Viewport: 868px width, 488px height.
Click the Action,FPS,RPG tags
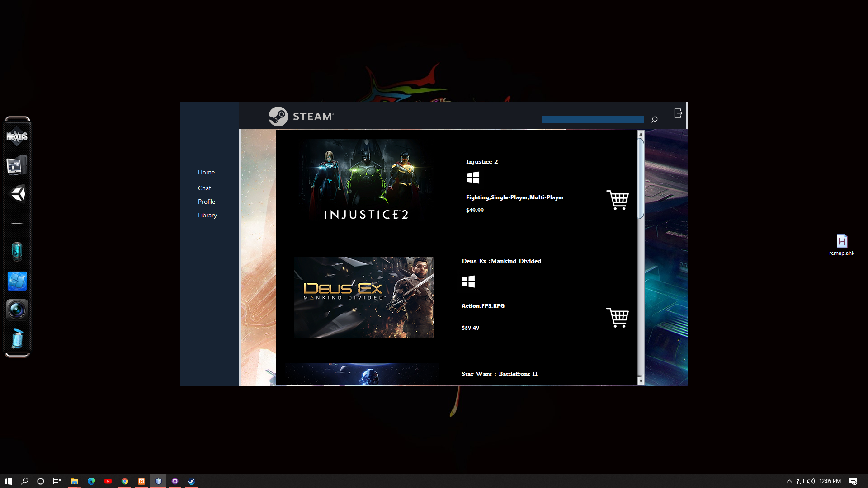pos(483,306)
